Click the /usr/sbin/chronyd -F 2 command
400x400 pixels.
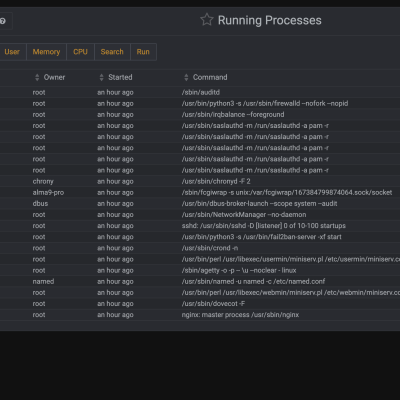point(216,181)
